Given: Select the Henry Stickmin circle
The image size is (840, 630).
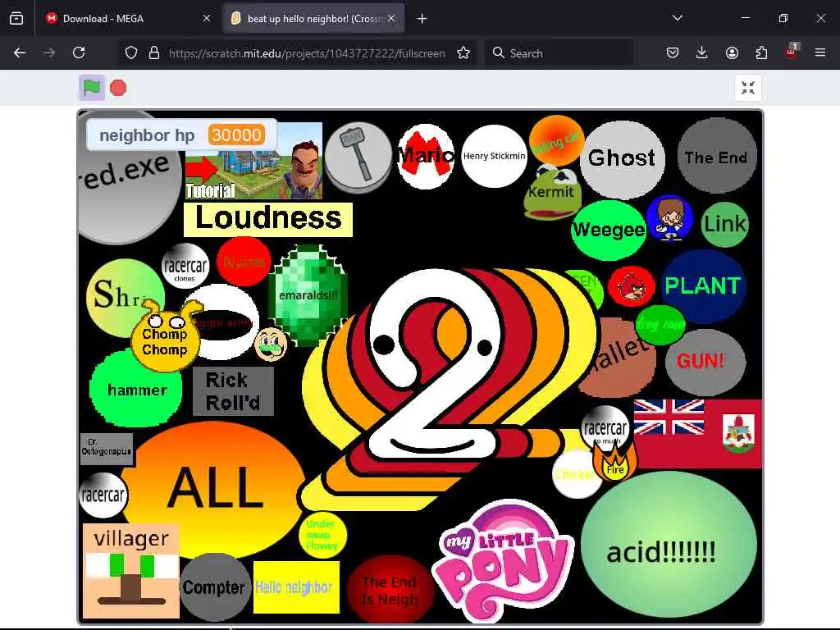Looking at the screenshot, I should pyautogui.click(x=494, y=156).
